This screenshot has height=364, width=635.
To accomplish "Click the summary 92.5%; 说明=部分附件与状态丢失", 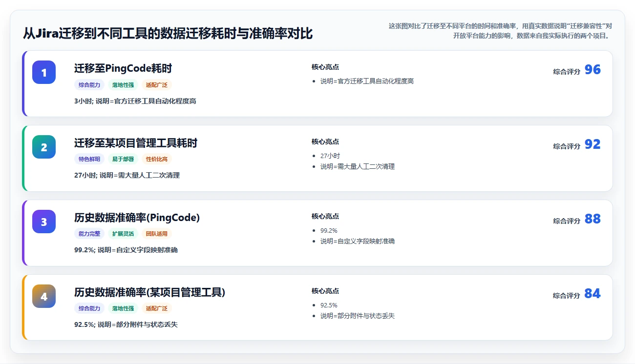I will pos(126,324).
